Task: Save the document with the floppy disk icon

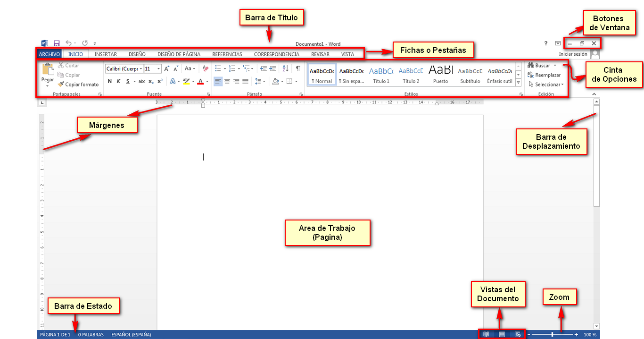Action: pos(57,43)
